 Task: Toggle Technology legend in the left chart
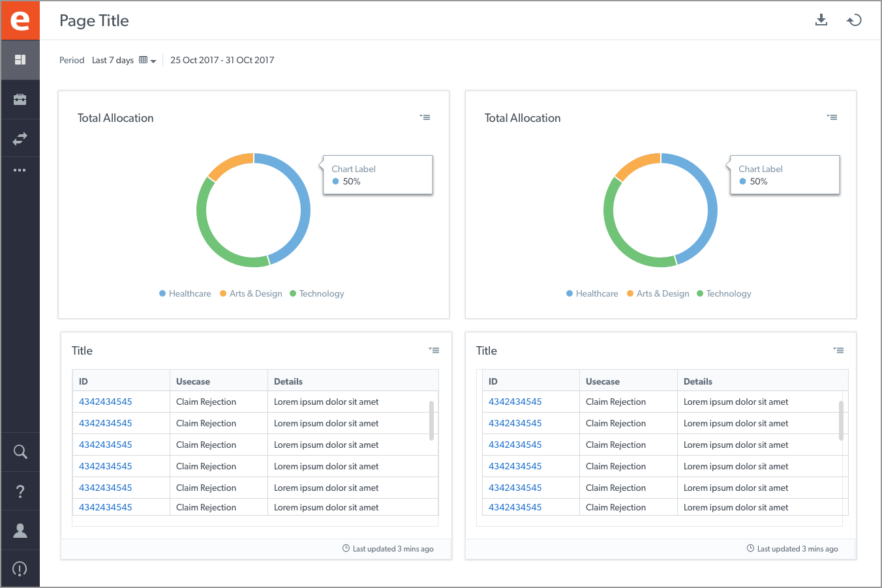317,293
